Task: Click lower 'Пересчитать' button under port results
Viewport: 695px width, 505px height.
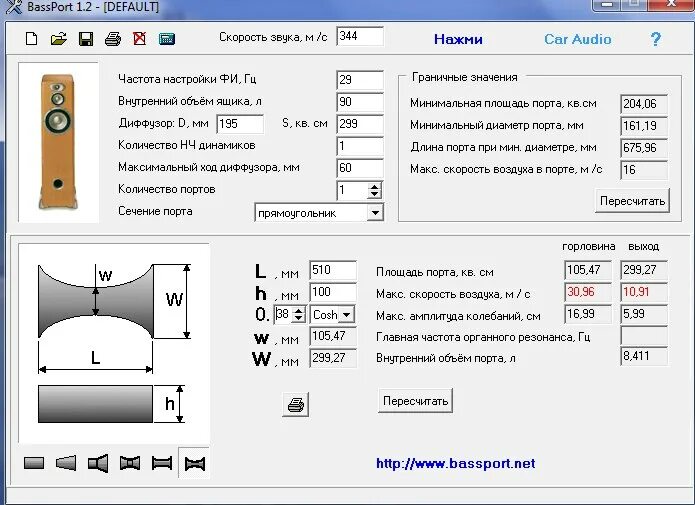Action: 415,401
